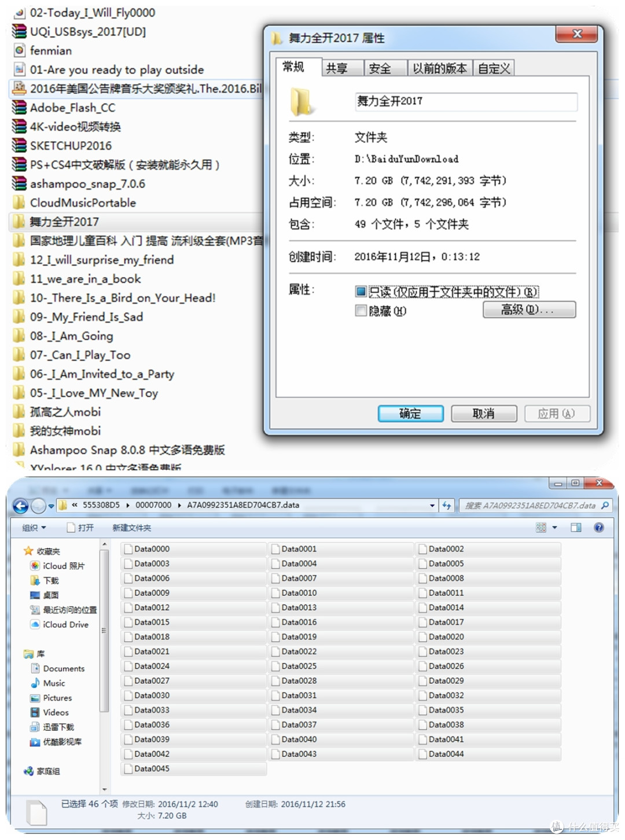Cancel the dialog with 取消

484,413
